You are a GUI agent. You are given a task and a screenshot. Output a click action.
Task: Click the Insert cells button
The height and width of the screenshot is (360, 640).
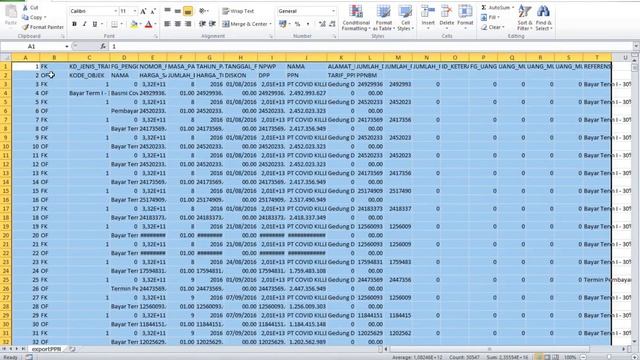pos(428,18)
